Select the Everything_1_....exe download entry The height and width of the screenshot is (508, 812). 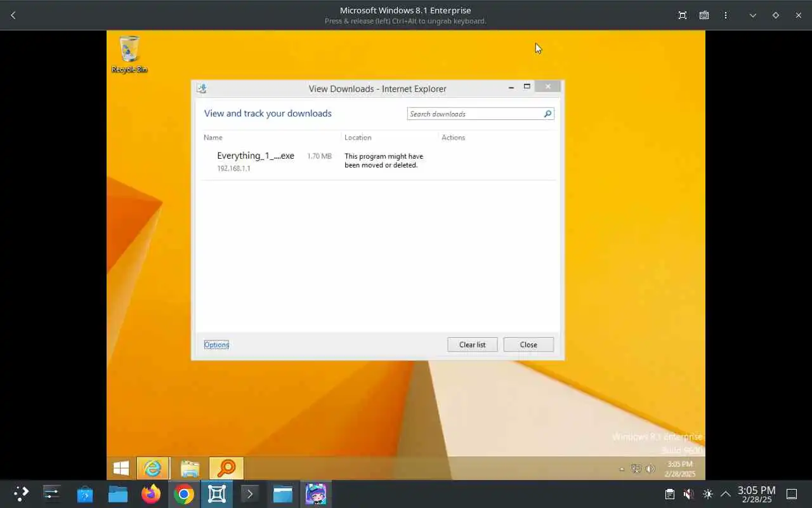coord(379,162)
